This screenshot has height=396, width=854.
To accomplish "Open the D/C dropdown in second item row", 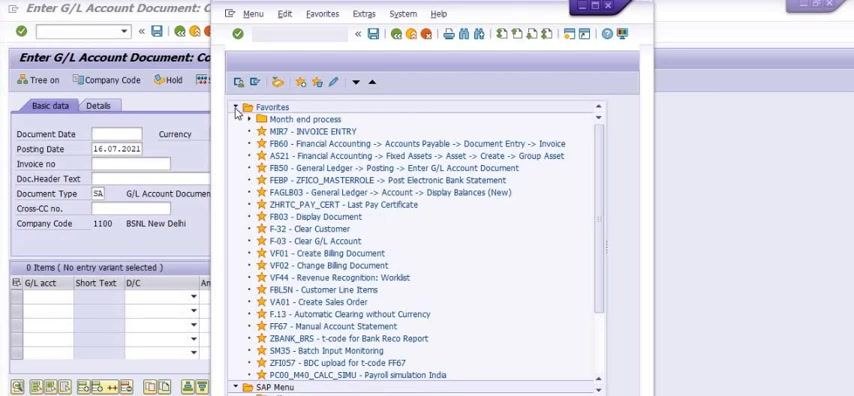I will tap(193, 311).
